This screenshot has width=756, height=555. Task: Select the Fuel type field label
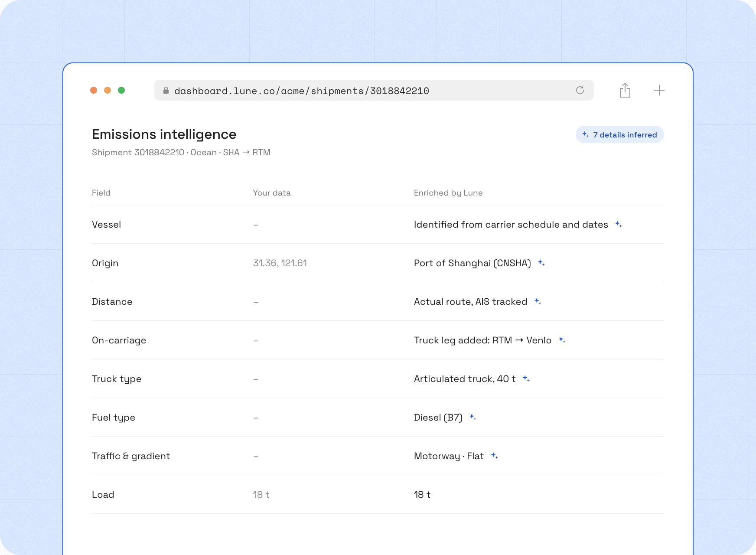click(x=114, y=417)
